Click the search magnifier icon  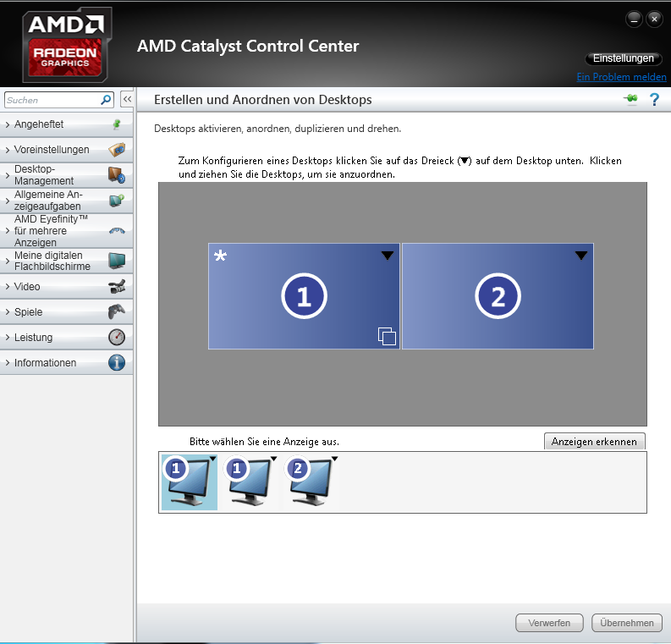pyautogui.click(x=106, y=100)
